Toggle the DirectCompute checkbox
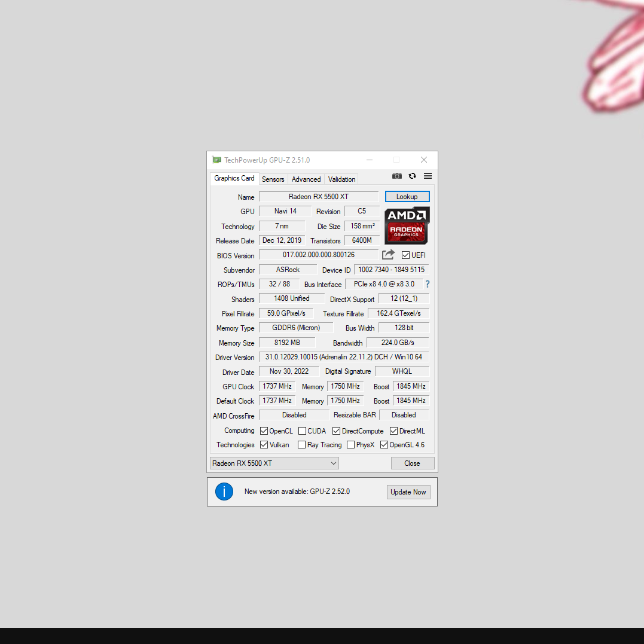Image resolution: width=644 pixels, height=644 pixels. [337, 431]
